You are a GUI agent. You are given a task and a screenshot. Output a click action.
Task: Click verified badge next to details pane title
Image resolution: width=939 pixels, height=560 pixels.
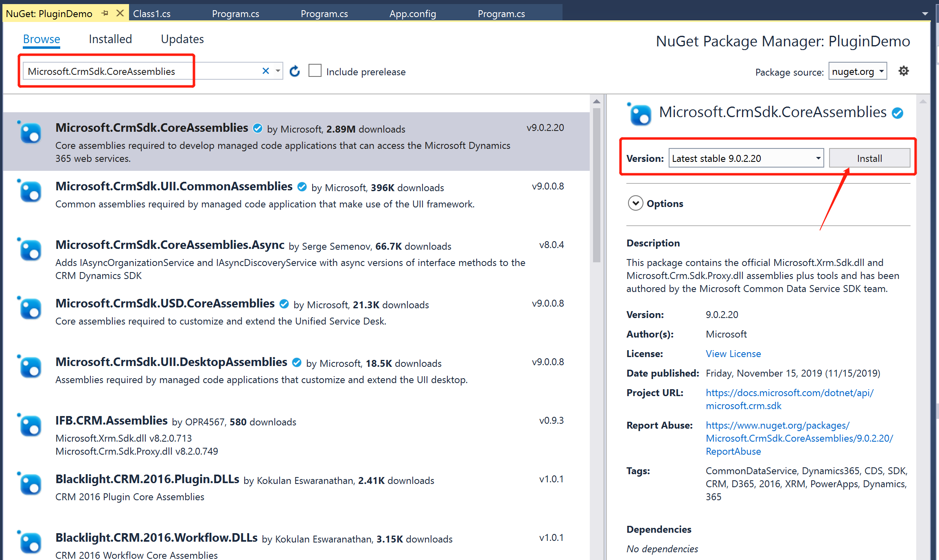click(897, 113)
